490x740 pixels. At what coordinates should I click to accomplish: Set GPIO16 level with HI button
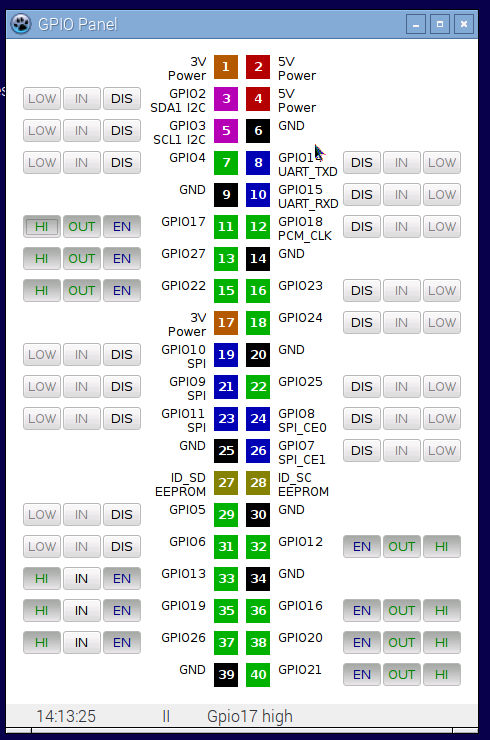pos(442,611)
